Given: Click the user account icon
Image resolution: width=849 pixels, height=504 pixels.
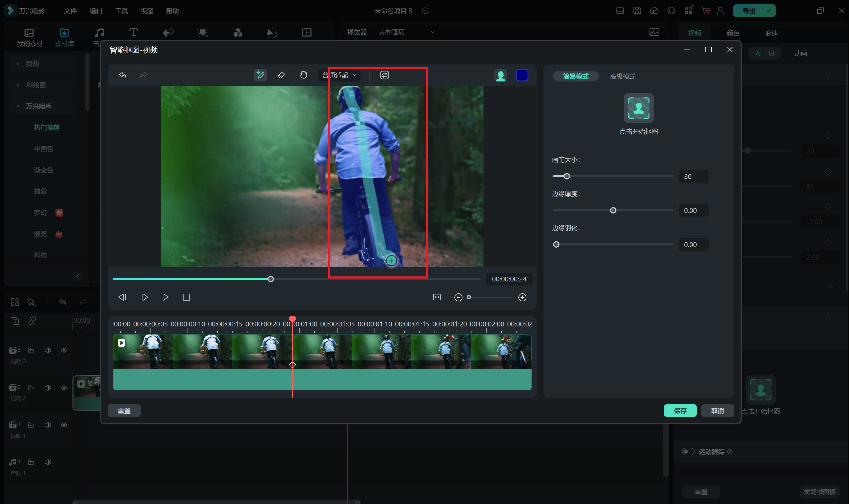Looking at the screenshot, I should [x=720, y=11].
